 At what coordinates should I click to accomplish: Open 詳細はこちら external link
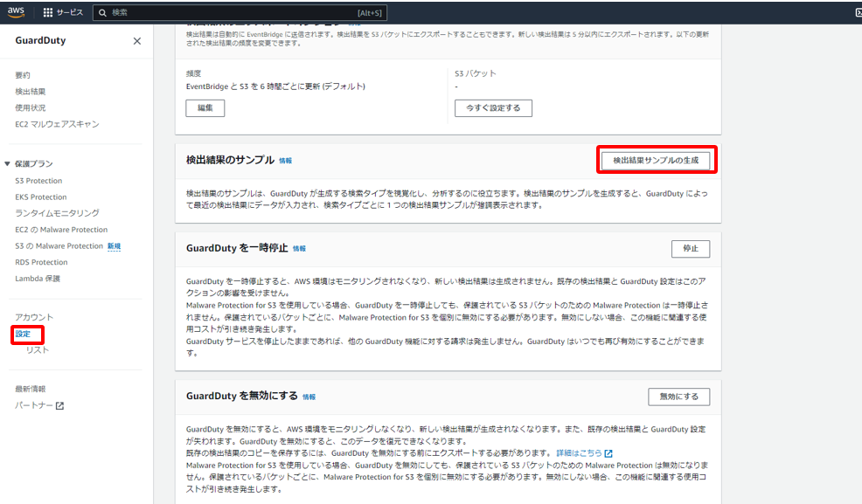tap(584, 453)
